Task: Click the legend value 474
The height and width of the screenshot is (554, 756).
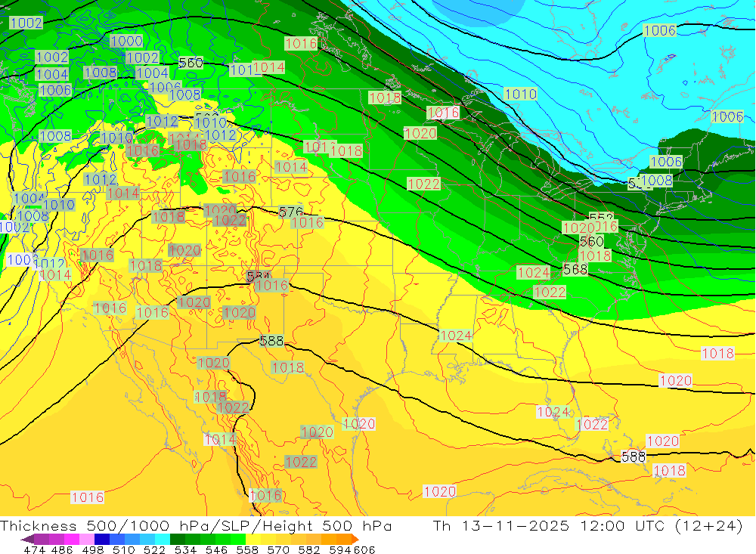Action: [35, 549]
